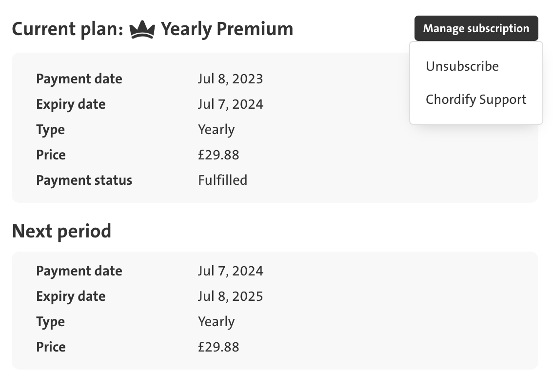Click the Payment status label
553x392 pixels.
pos(84,180)
